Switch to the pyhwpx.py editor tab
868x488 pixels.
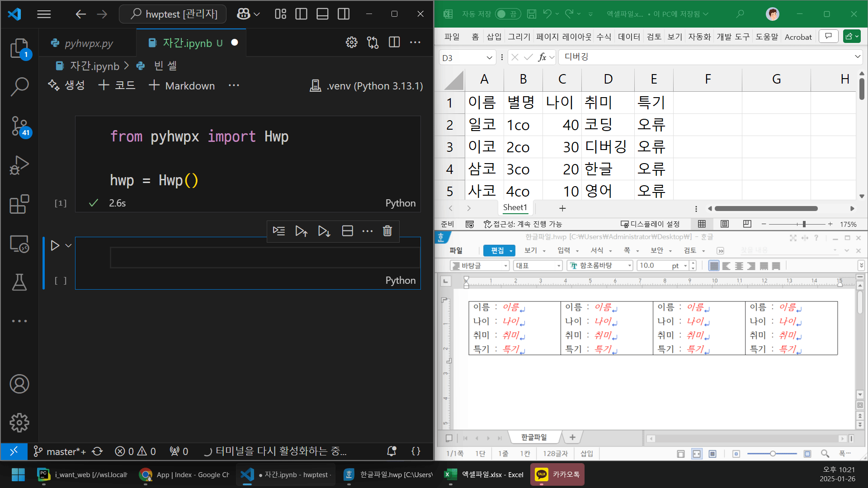point(88,43)
